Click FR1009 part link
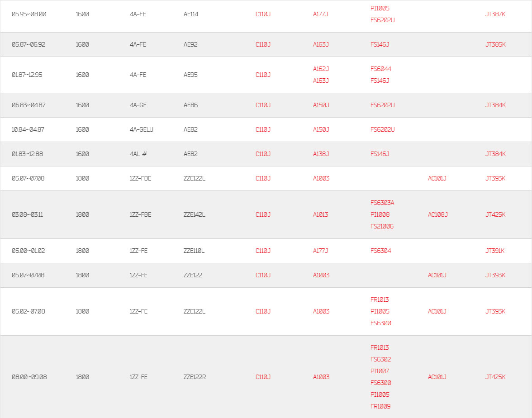This screenshot has height=418, width=532. pyautogui.click(x=380, y=406)
